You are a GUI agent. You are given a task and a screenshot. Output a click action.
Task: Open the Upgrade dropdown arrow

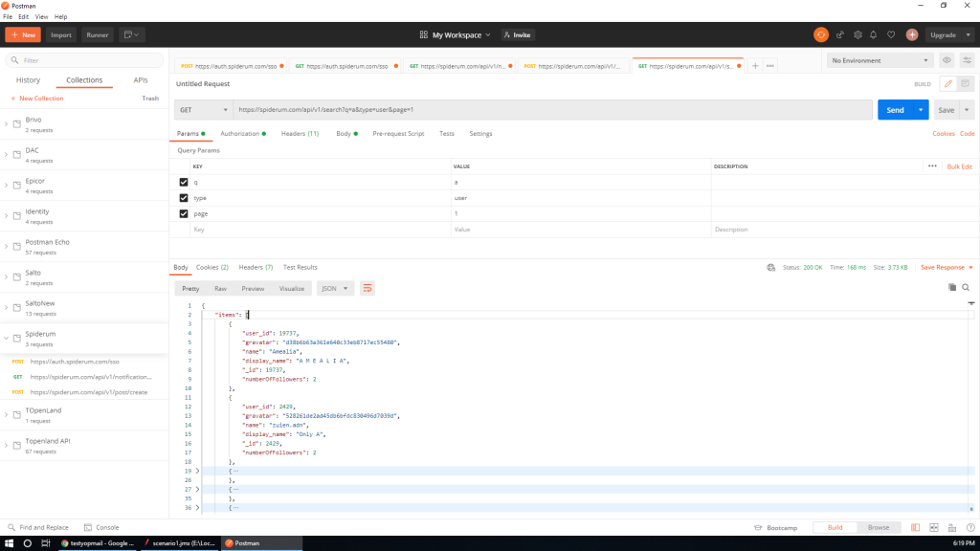tap(969, 35)
